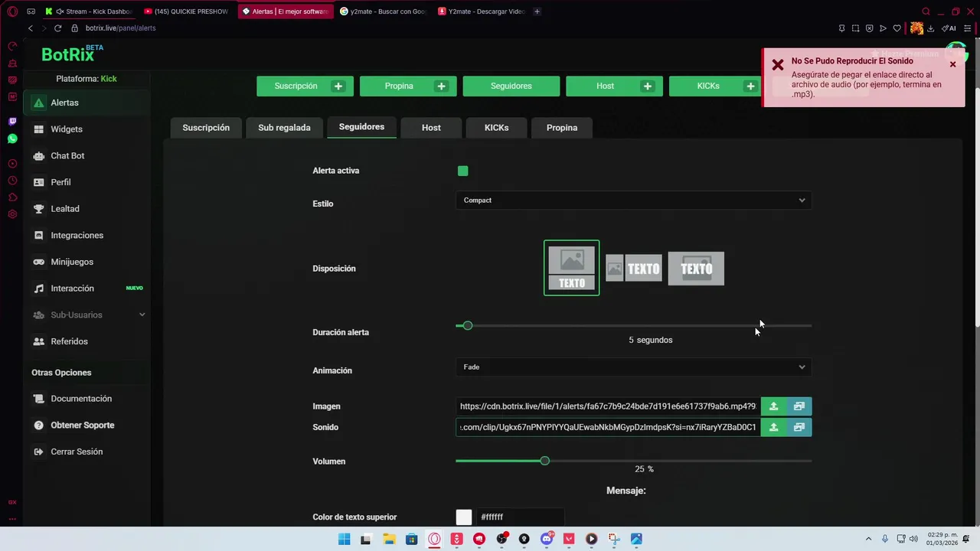Click the Volumen slider handle
Image resolution: width=980 pixels, height=551 pixels.
(544, 461)
